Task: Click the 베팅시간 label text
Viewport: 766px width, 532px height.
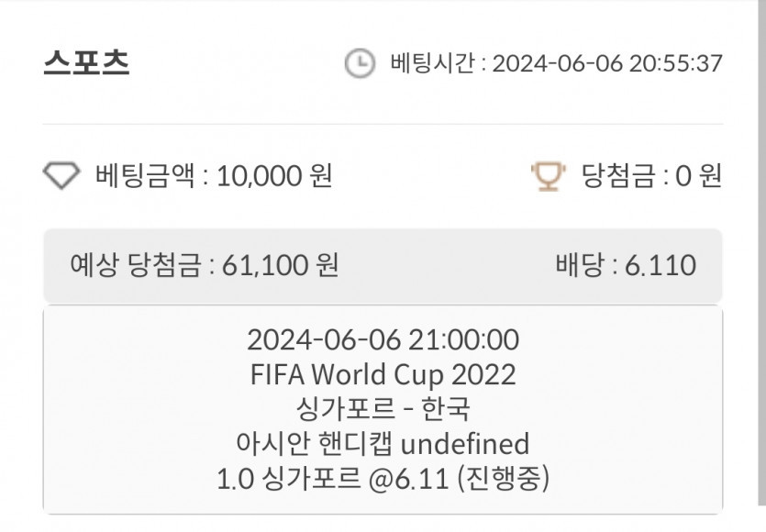Action: [432, 63]
